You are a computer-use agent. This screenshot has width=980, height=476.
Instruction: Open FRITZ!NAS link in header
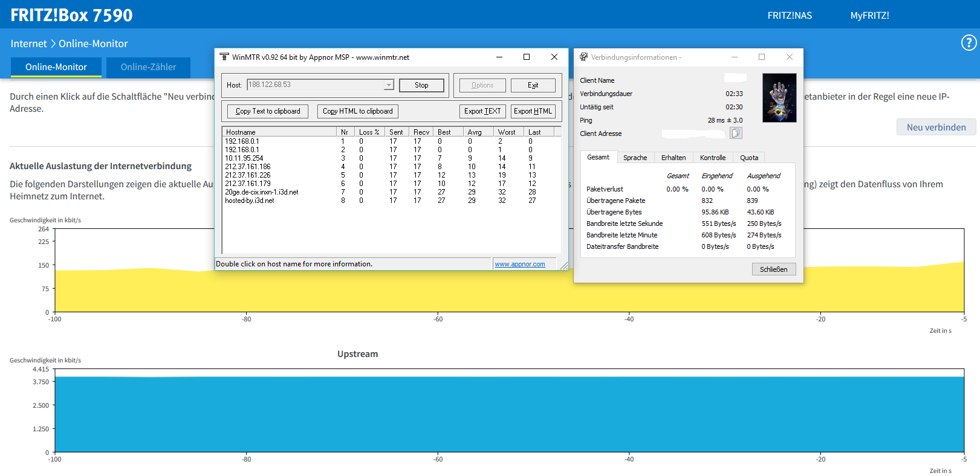pyautogui.click(x=790, y=16)
